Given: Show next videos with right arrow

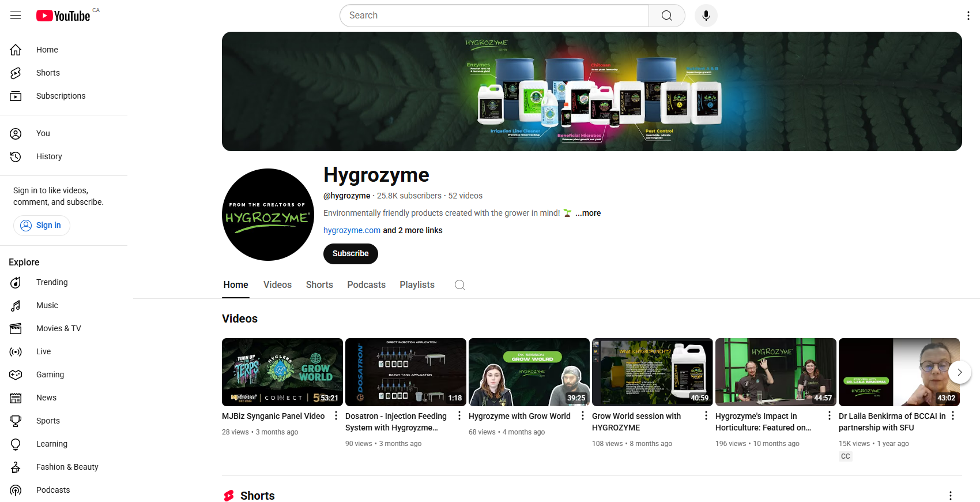Looking at the screenshot, I should (960, 372).
